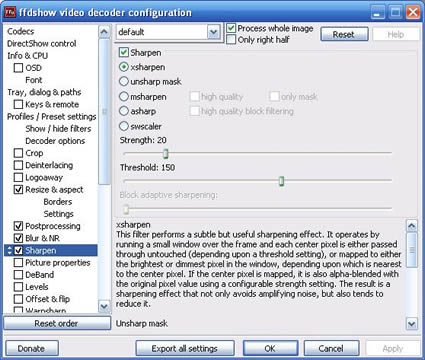The width and height of the screenshot is (425, 360).
Task: Click the xsharpen description heading
Action: [133, 225]
